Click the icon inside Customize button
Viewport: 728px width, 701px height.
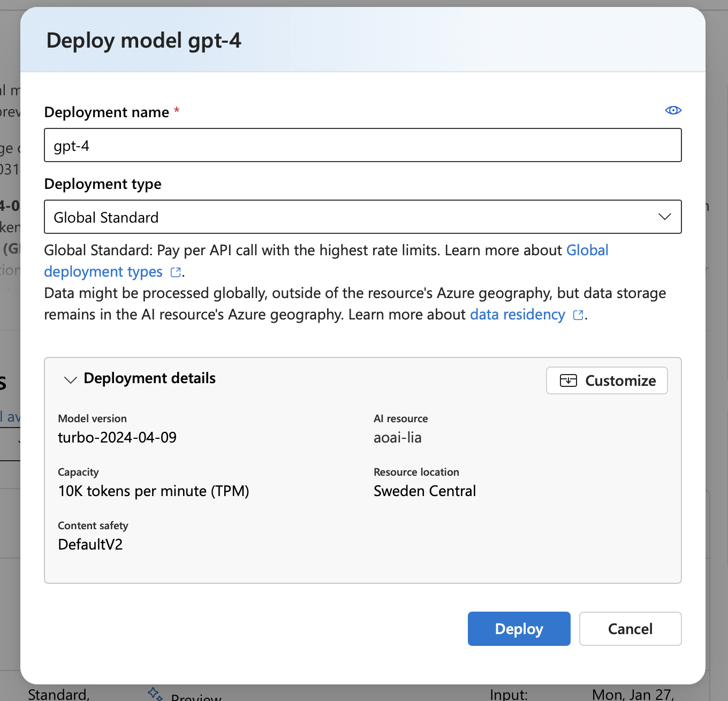point(568,380)
